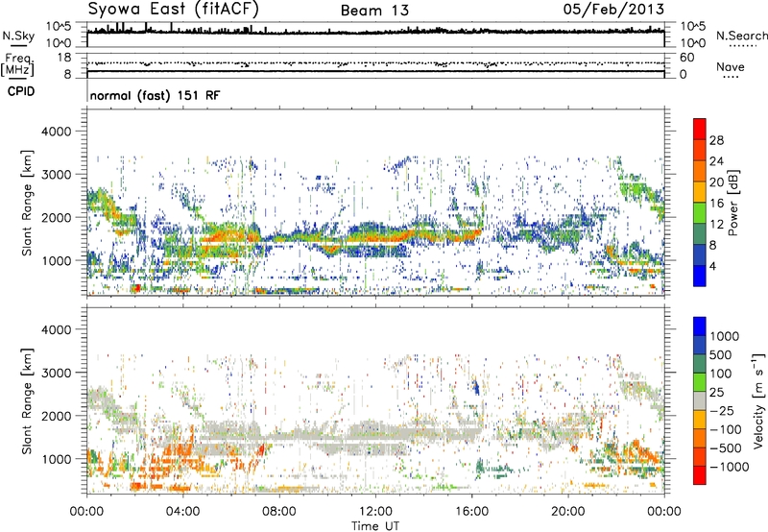Click the '04:00' time axis label

pos(182,512)
